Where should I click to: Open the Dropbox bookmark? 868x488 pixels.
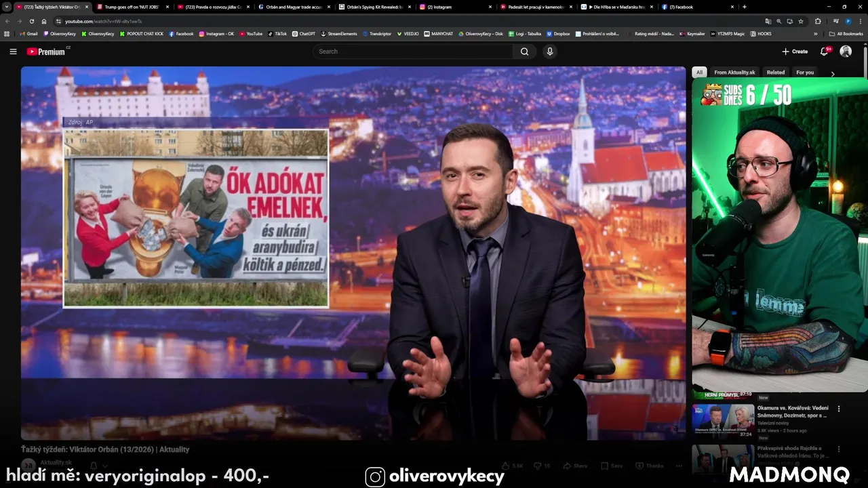558,33
